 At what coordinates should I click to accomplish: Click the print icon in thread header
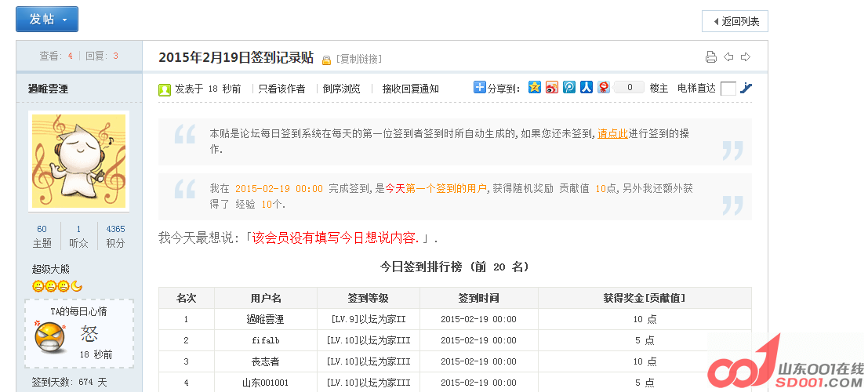pyautogui.click(x=711, y=57)
